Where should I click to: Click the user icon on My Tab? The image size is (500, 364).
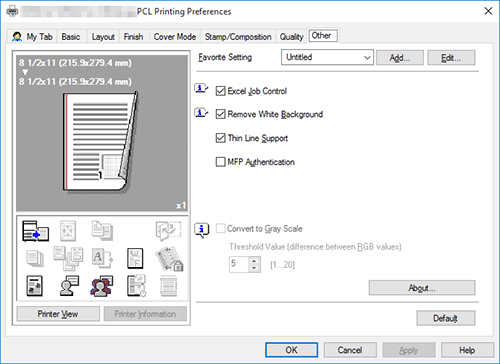(17, 36)
